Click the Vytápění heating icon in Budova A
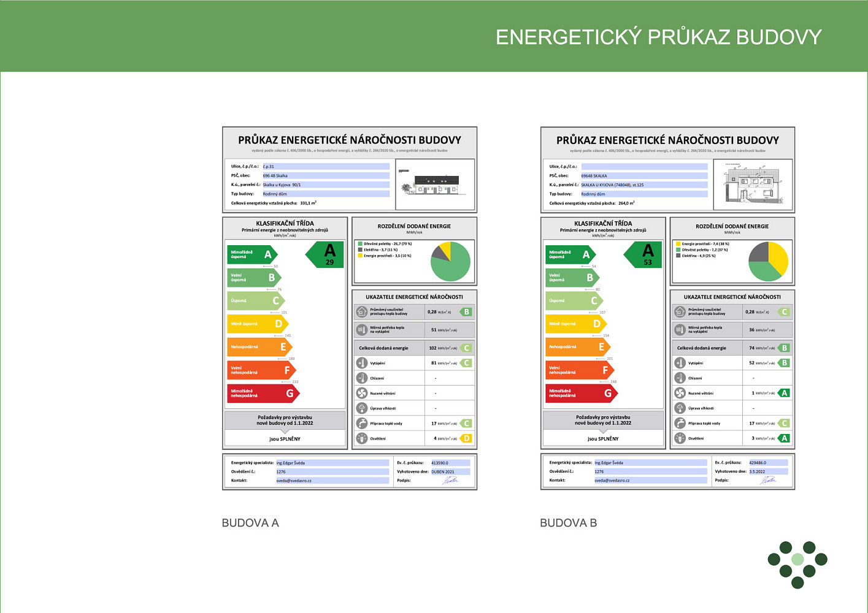 coord(362,363)
